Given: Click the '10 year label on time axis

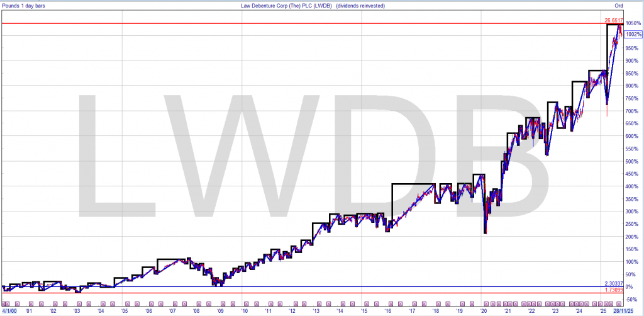Looking at the screenshot, I should (244, 311).
